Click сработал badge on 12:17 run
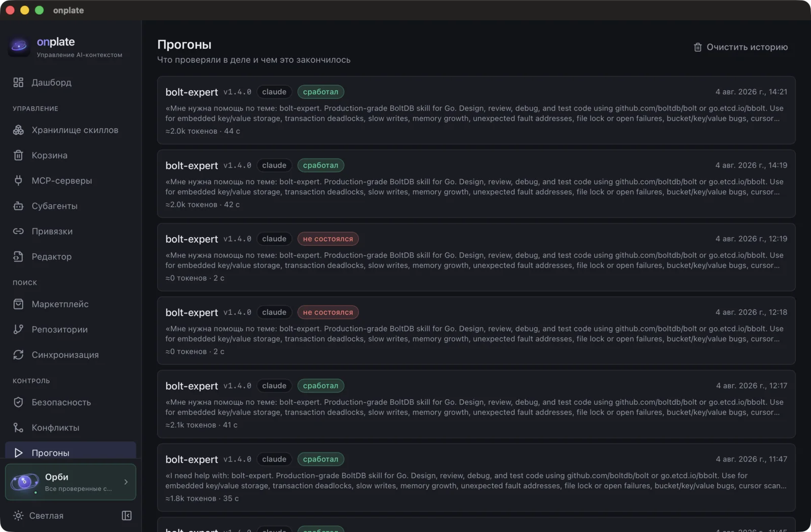Viewport: 811px width, 532px height. (x=320, y=386)
